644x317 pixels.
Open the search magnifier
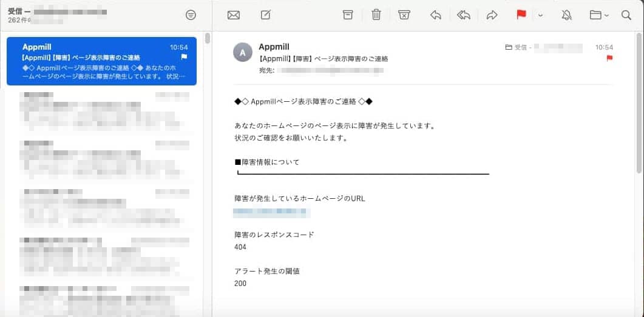[x=626, y=15]
